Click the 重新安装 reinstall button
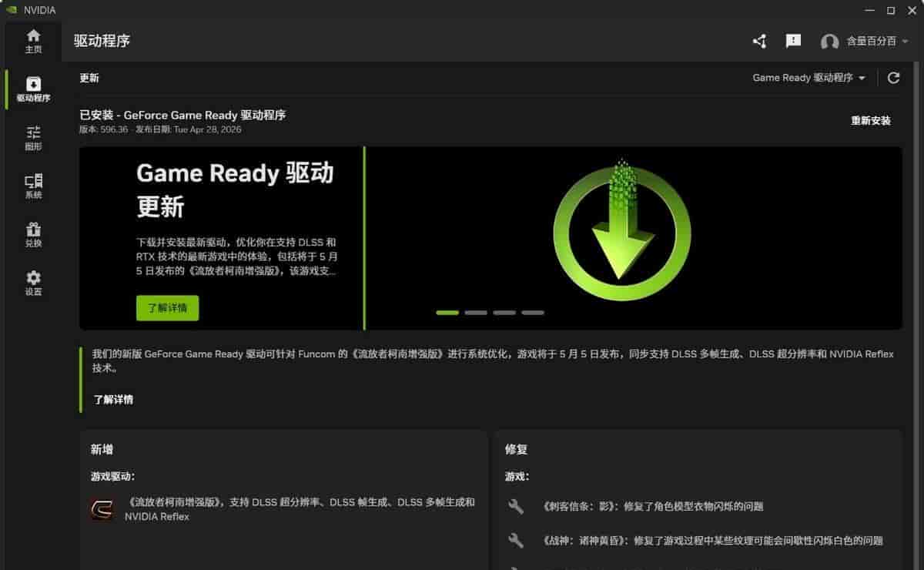 pyautogui.click(x=870, y=121)
